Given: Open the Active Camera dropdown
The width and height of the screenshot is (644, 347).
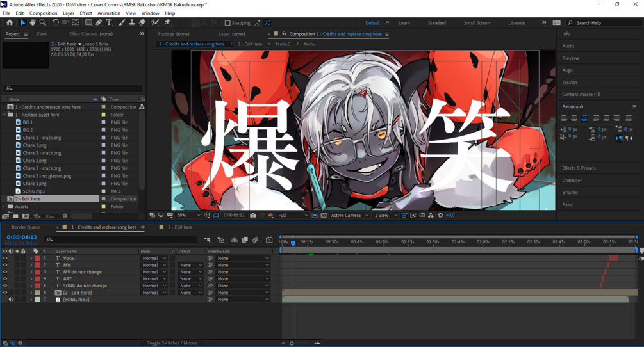Looking at the screenshot, I should point(349,215).
